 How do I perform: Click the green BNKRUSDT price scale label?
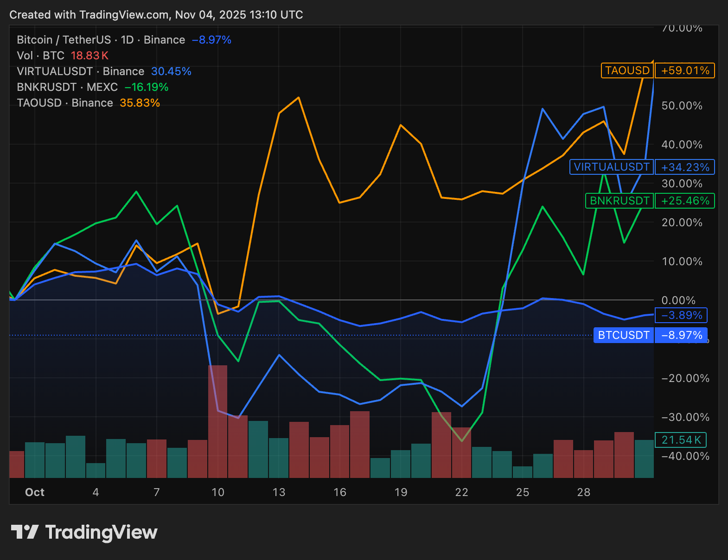point(619,201)
